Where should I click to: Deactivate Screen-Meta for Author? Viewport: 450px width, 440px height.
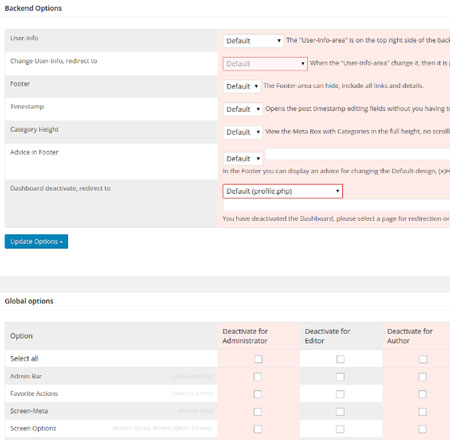click(x=422, y=412)
